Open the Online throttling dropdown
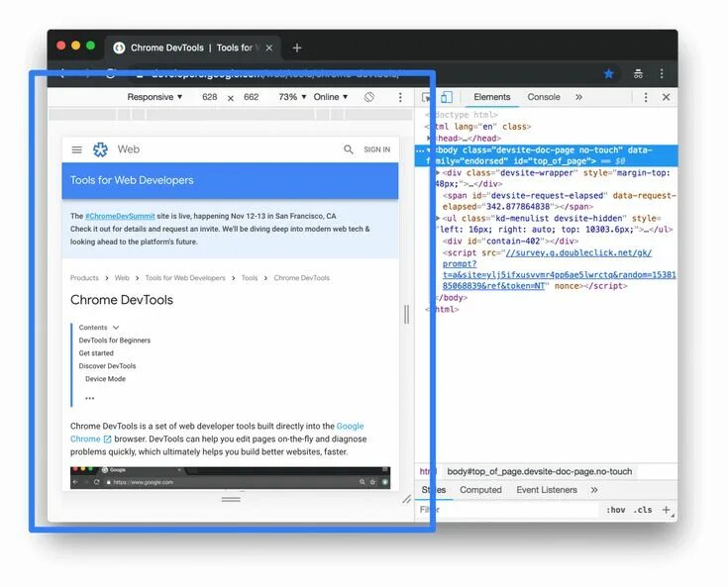Viewport: 728px width, 587px height. [x=331, y=97]
